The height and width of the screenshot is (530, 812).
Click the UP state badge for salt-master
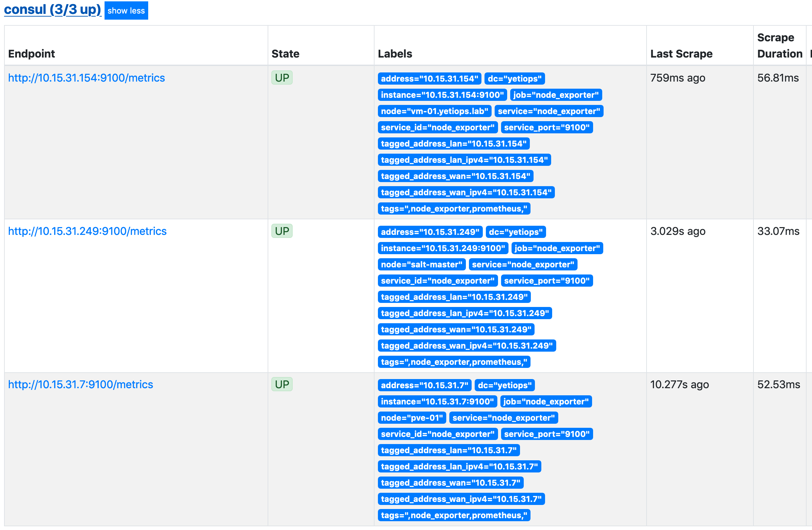click(x=281, y=231)
